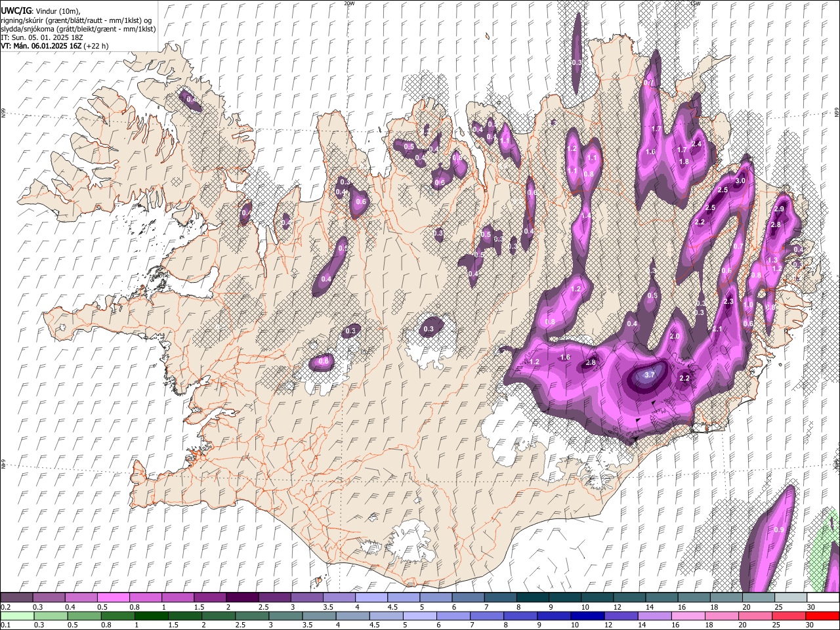Click the 15W longitude label
Screen dimensions: 840x630
[696, 3]
